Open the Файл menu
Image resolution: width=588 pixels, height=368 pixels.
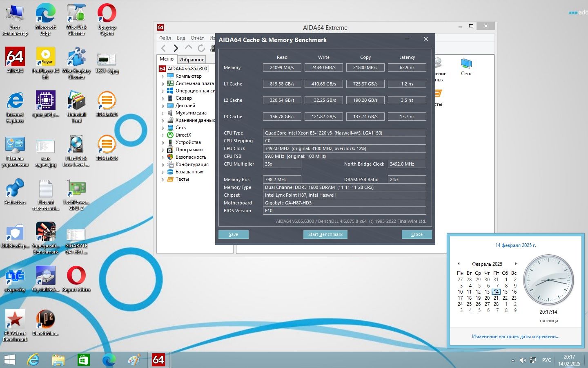(165, 38)
